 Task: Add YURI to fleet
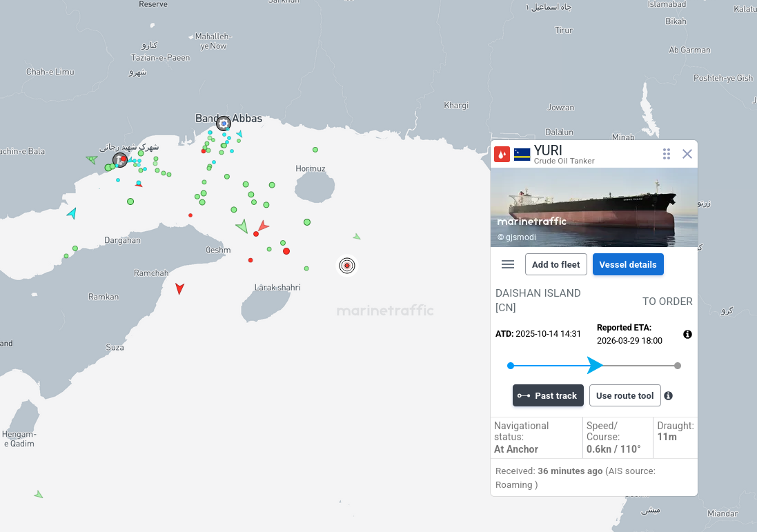pos(556,264)
